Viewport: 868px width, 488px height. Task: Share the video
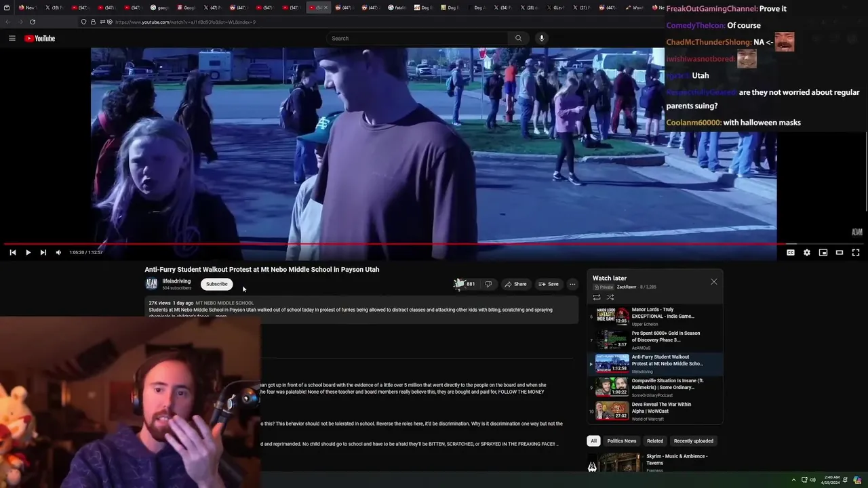pos(515,284)
